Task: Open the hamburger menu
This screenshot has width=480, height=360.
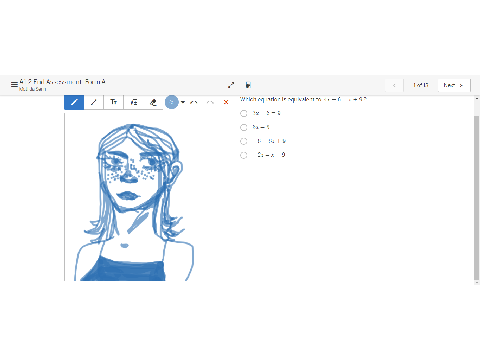Action: (14, 85)
